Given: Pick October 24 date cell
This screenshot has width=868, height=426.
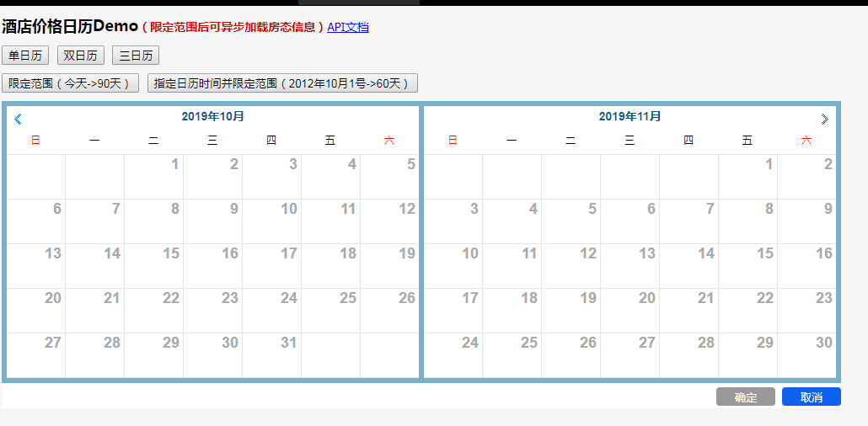Looking at the screenshot, I should pyautogui.click(x=272, y=311).
